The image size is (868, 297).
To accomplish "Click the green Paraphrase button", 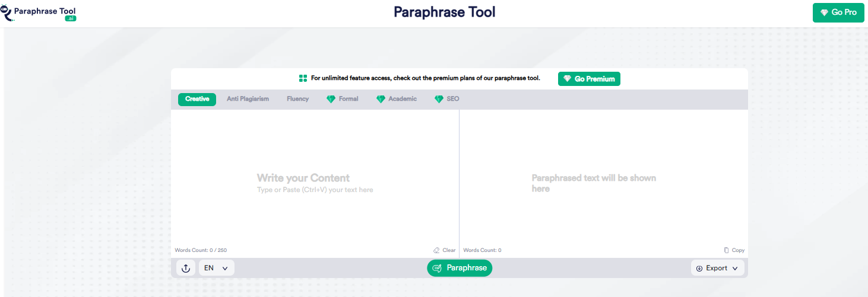I will point(460,268).
